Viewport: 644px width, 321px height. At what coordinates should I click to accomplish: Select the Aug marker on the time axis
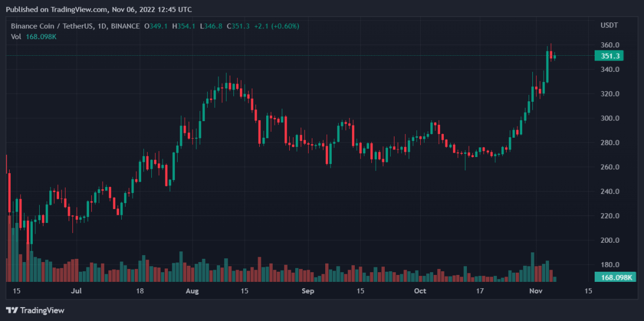(192, 291)
